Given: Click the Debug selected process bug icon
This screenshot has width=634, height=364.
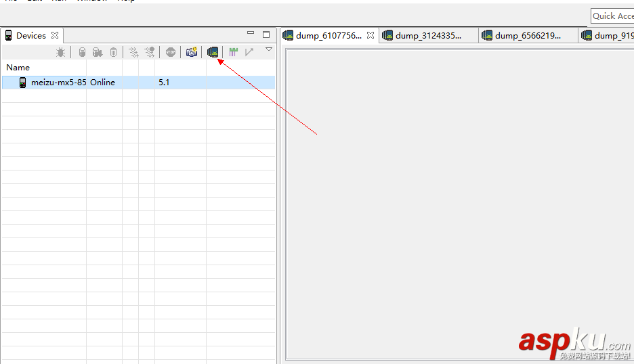Looking at the screenshot, I should 61,52.
